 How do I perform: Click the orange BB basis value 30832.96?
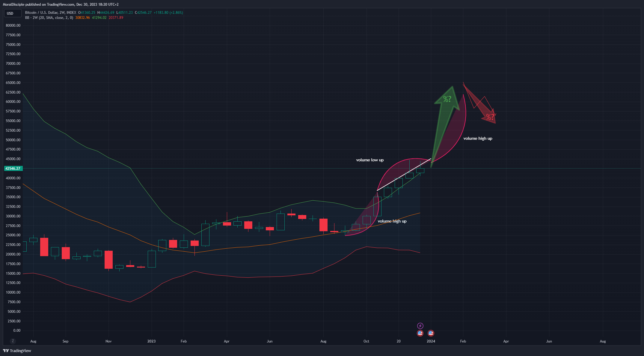82,18
